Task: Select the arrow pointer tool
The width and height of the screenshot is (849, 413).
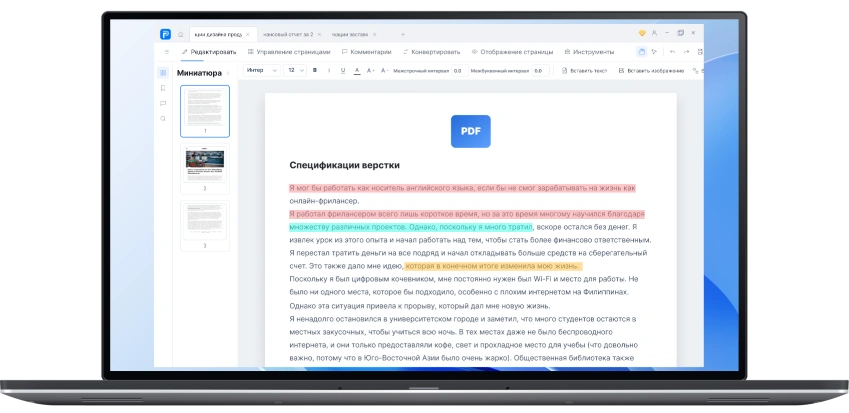Action: (x=655, y=52)
